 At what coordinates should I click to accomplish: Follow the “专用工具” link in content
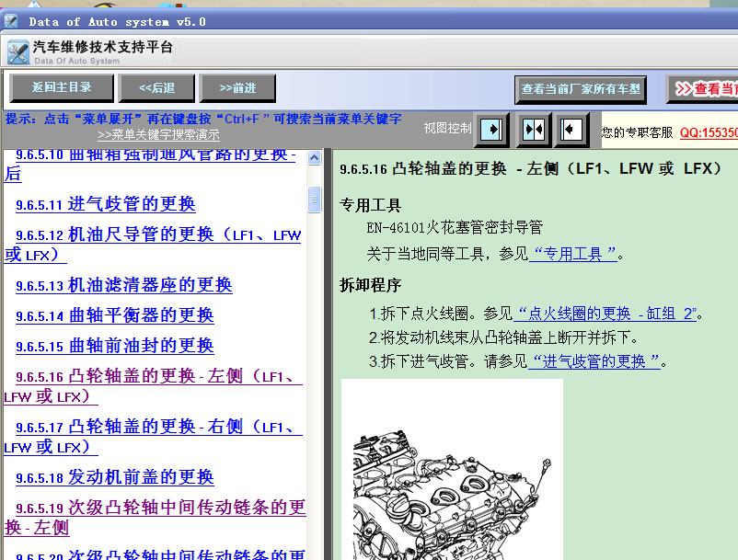[x=572, y=255]
